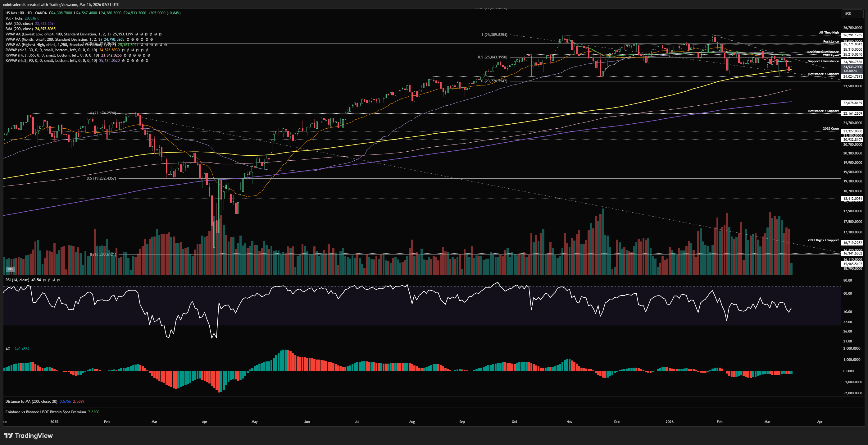
Task: Click the current price label 24,533.2000
Action: [x=852, y=67]
